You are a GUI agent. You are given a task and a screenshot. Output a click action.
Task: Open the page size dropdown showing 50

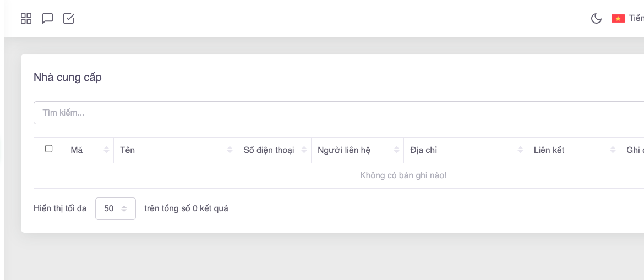(x=116, y=209)
